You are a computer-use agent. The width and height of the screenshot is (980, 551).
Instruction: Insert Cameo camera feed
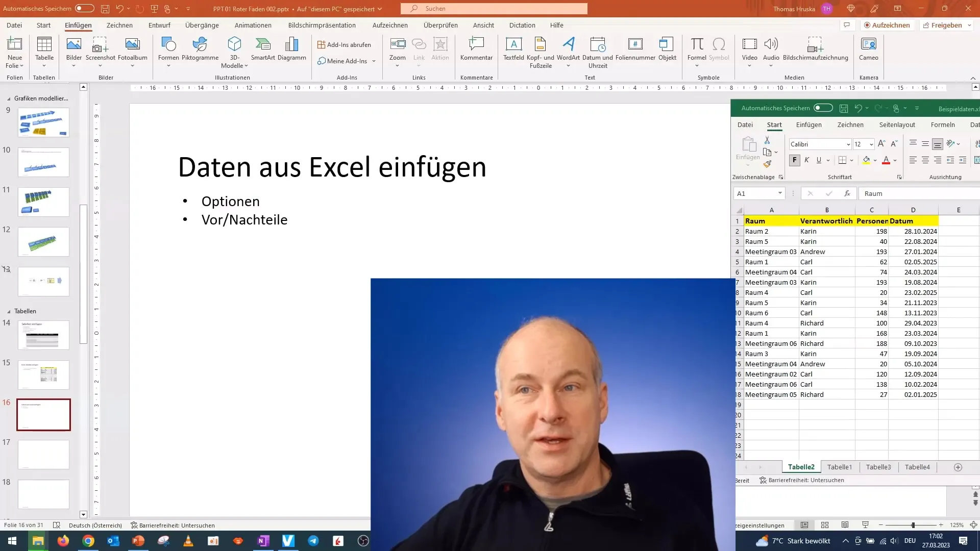[x=868, y=49]
